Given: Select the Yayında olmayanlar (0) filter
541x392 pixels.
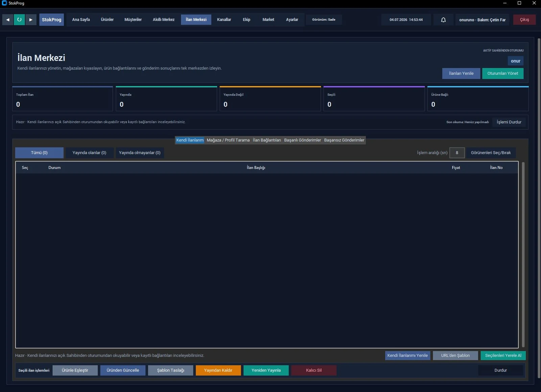Looking at the screenshot, I should 140,153.
